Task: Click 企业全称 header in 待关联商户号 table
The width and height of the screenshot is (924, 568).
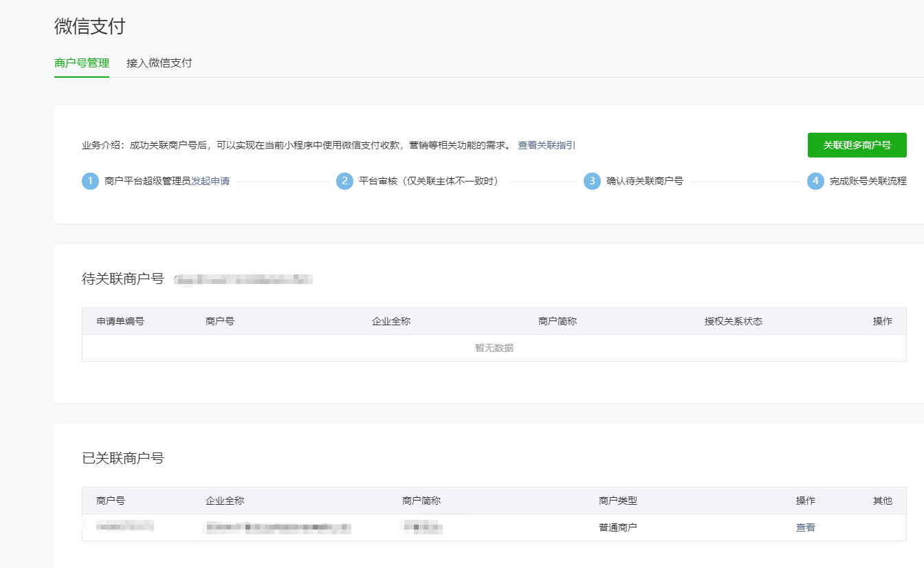Action: [391, 321]
